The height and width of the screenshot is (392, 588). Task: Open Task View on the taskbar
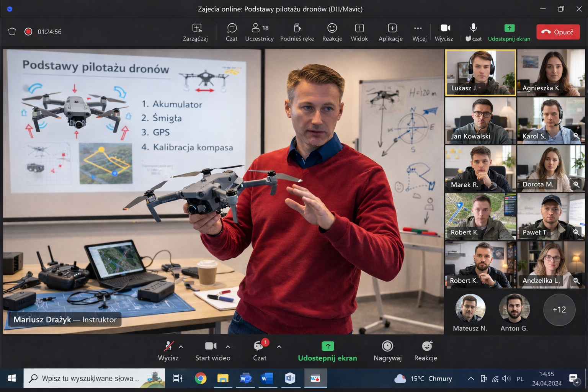[x=178, y=378]
